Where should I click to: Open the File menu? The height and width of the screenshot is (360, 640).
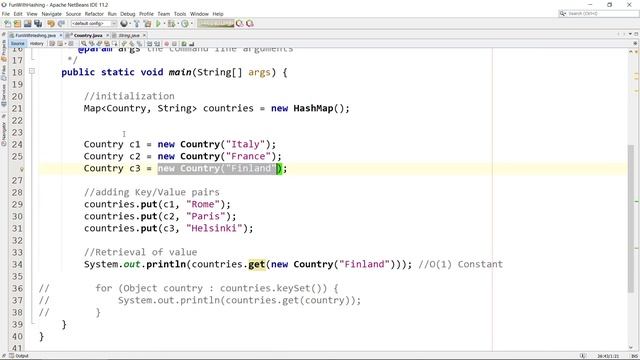(x=6, y=14)
